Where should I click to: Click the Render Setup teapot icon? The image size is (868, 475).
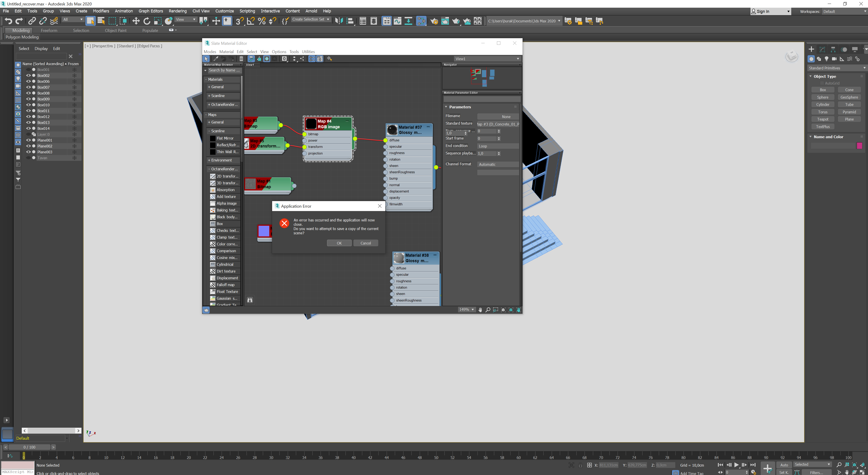point(434,21)
